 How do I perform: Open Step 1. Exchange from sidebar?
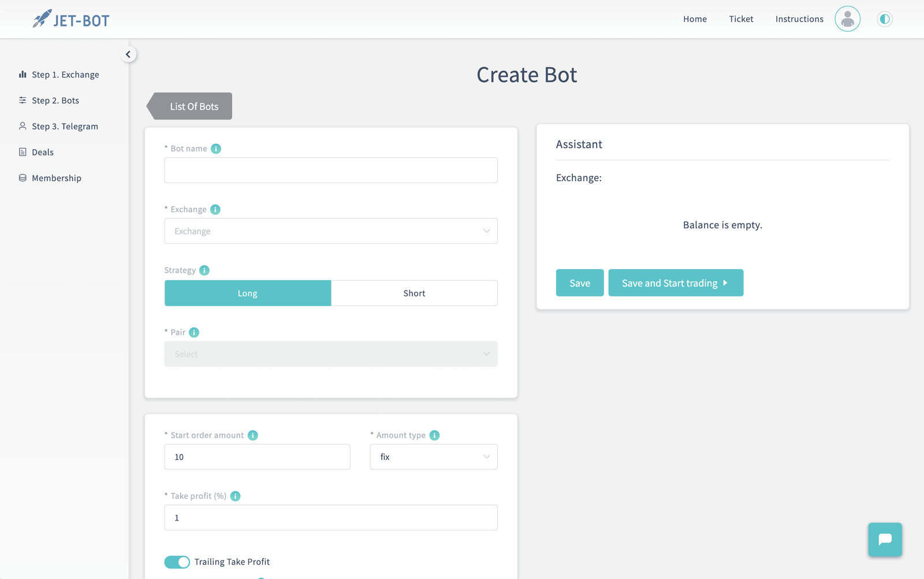(x=65, y=74)
